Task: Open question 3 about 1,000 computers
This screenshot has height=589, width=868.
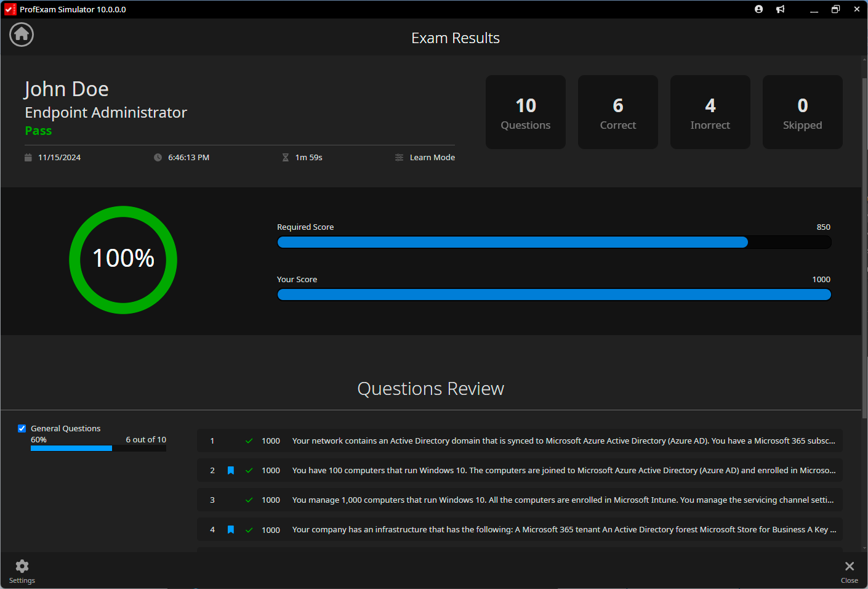Action: coord(520,500)
